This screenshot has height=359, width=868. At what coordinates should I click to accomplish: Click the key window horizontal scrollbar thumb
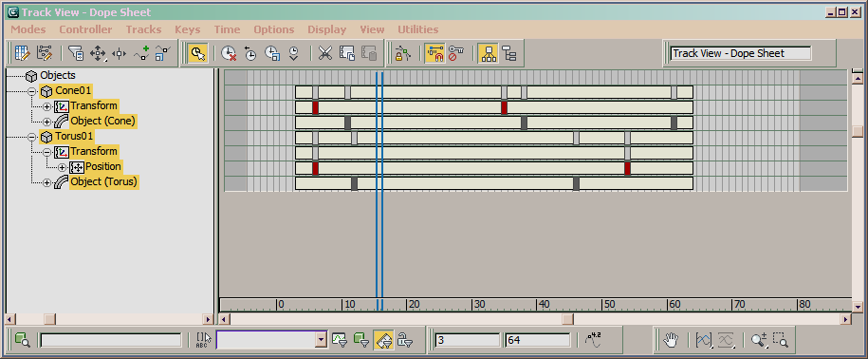tap(568, 319)
